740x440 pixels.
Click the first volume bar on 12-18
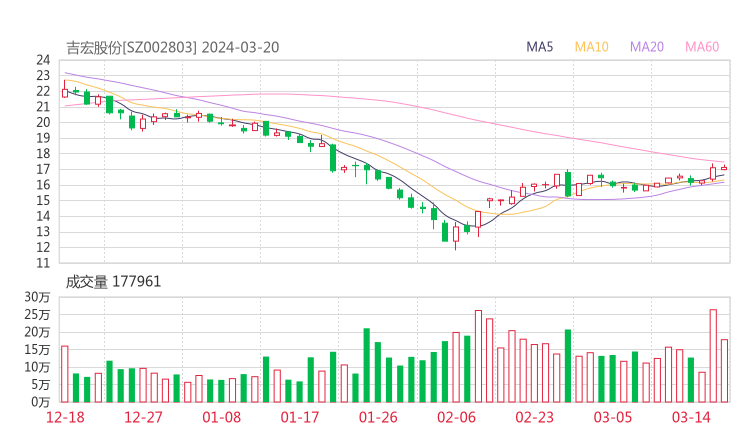(x=65, y=374)
